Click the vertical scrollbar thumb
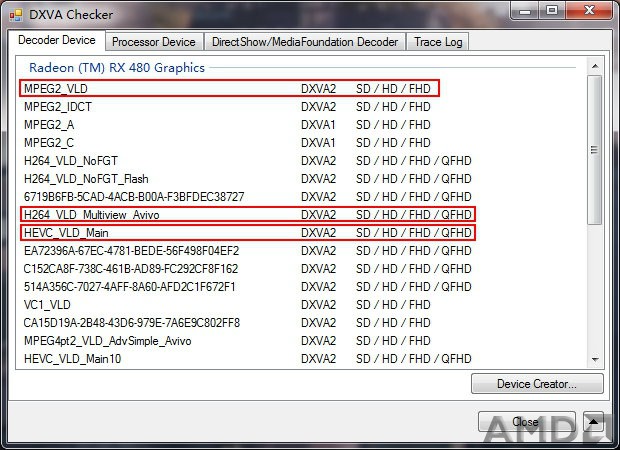The image size is (620, 450). tap(594, 149)
